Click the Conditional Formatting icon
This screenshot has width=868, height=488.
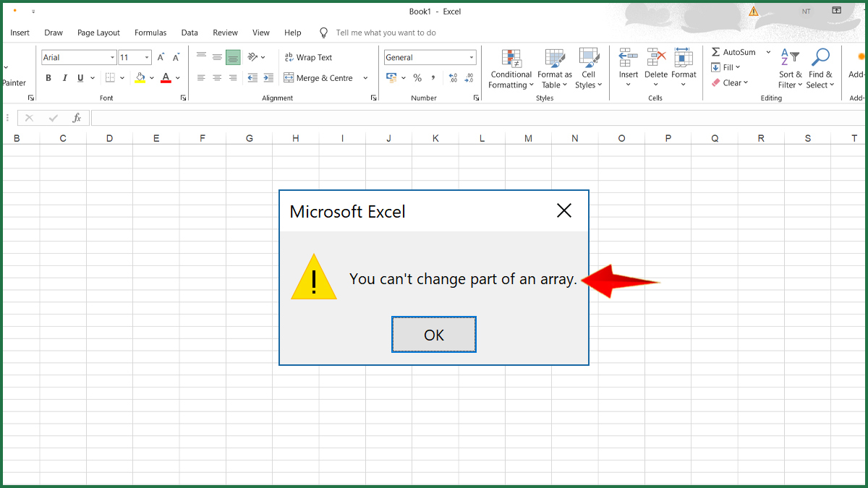511,59
